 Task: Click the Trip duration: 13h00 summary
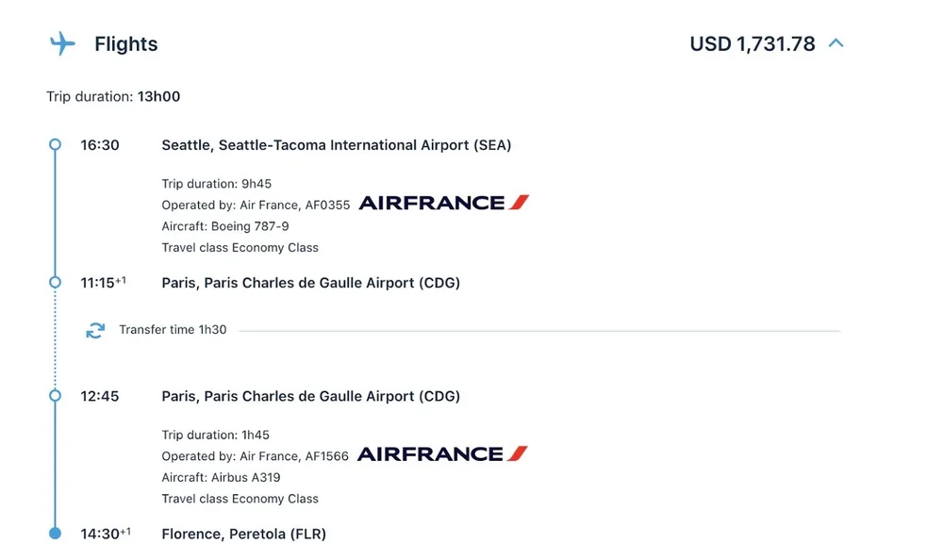(113, 96)
